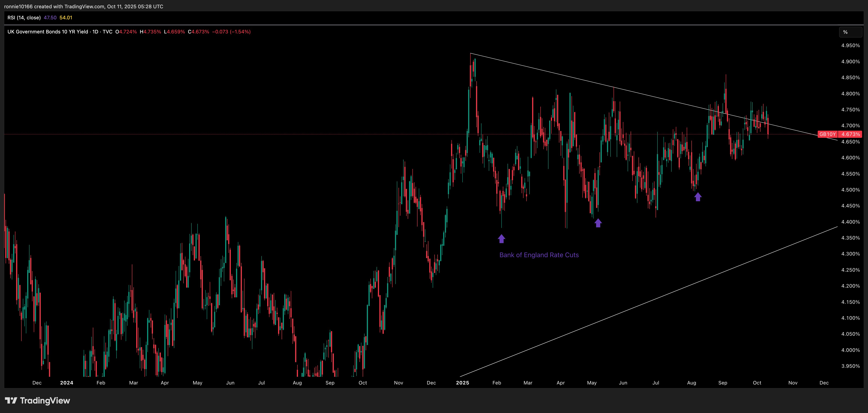This screenshot has width=868, height=413.
Task: Click the RSI (14, close) indicator label
Action: (24, 17)
